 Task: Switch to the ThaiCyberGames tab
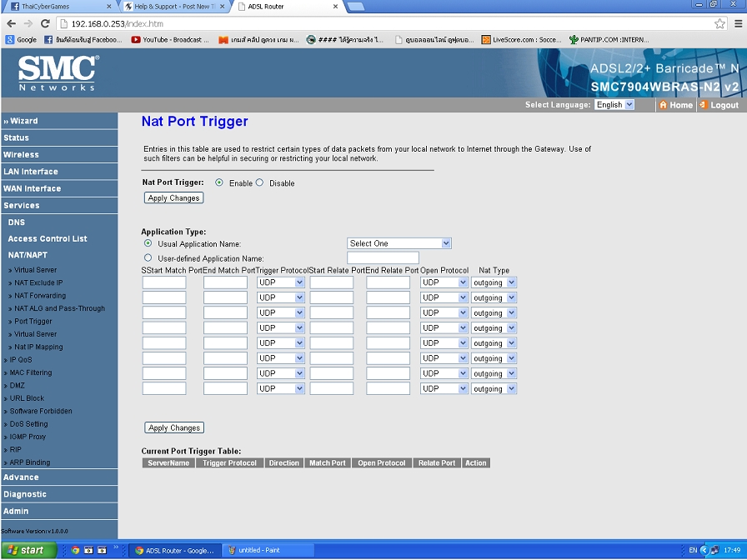coord(61,7)
